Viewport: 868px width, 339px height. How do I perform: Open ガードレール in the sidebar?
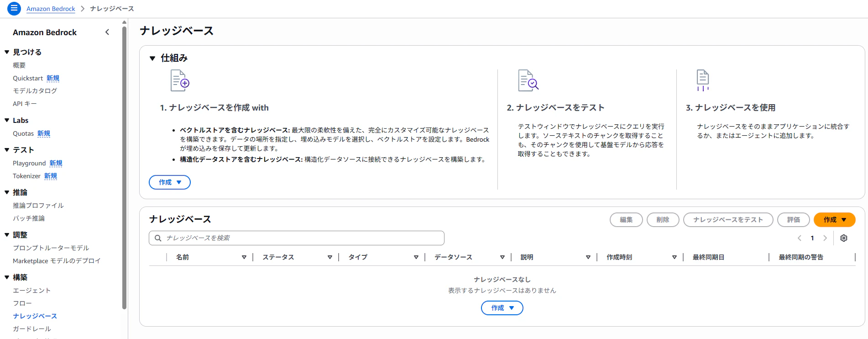tap(32, 329)
